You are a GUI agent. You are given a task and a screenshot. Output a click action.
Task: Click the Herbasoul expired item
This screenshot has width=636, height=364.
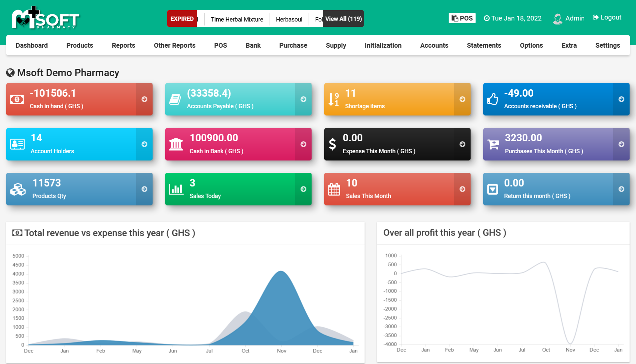(x=289, y=19)
